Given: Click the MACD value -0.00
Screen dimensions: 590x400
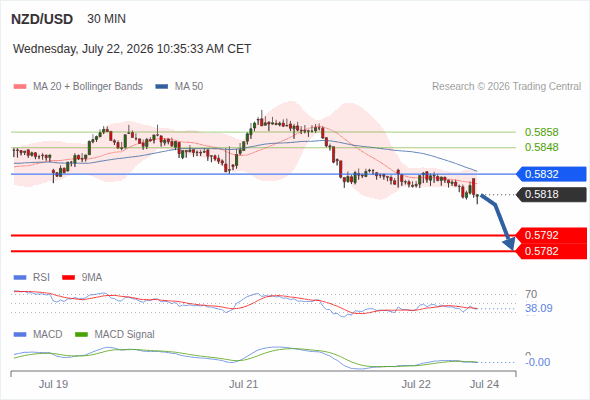Looking at the screenshot, I should click(x=538, y=362).
